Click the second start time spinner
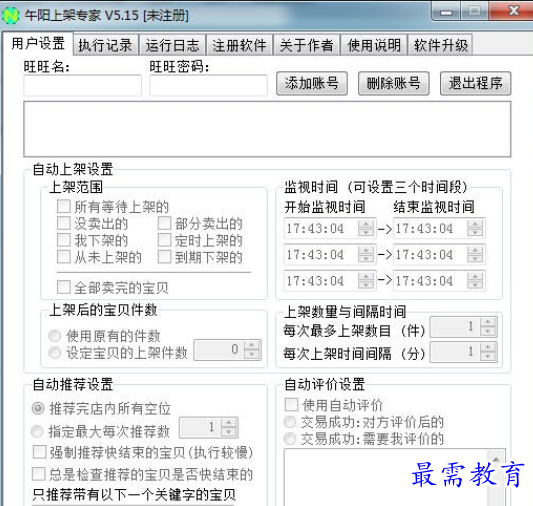 366,255
